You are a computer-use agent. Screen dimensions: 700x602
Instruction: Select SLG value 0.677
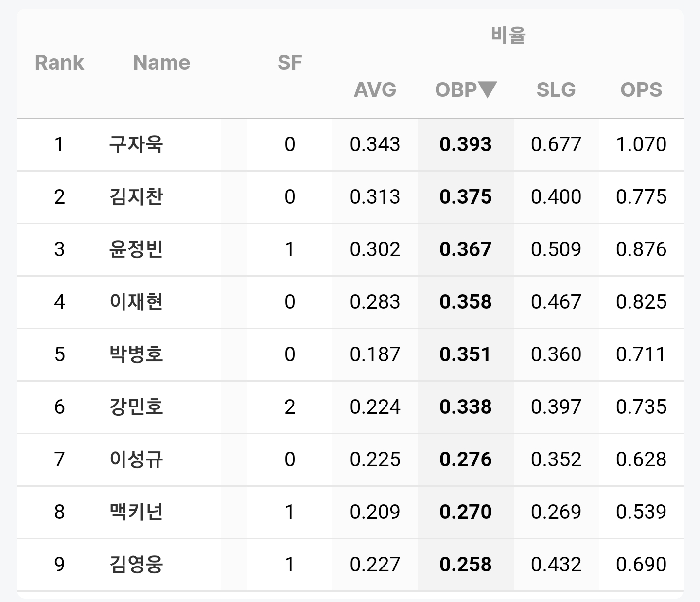click(x=556, y=144)
